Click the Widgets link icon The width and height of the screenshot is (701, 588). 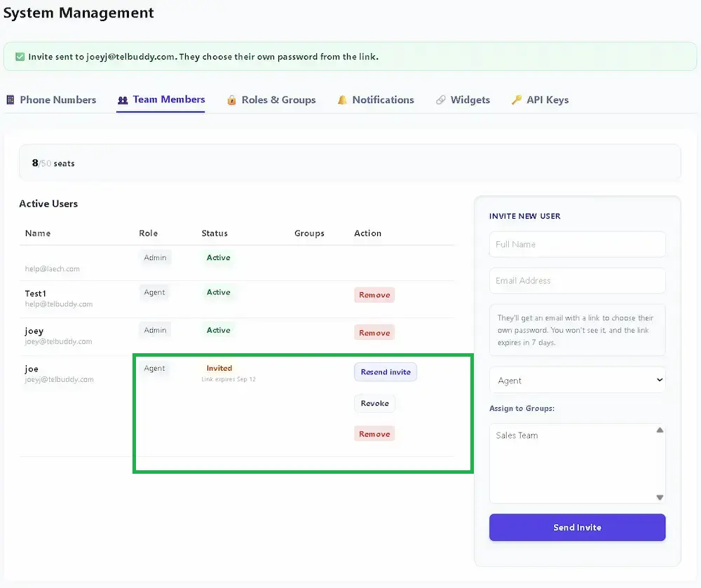coord(441,100)
